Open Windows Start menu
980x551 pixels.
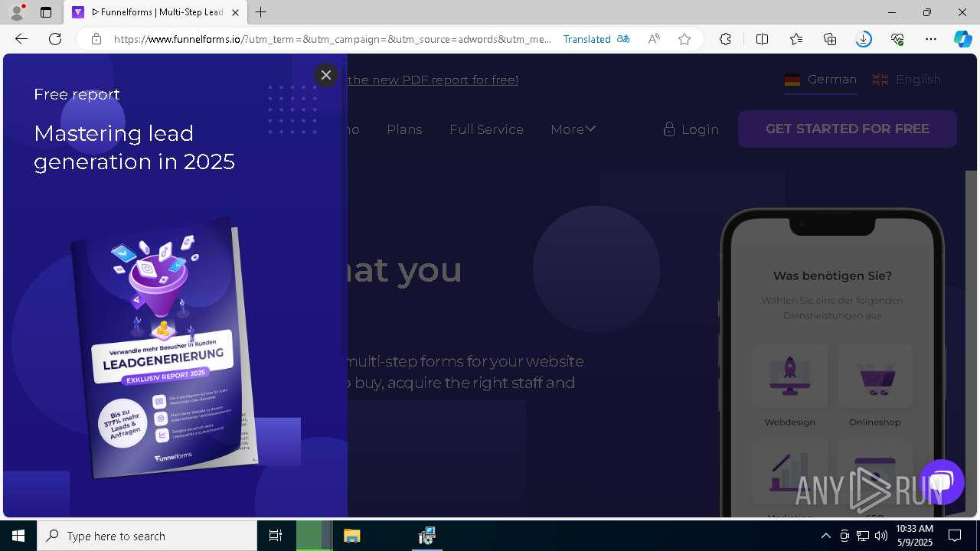18,536
